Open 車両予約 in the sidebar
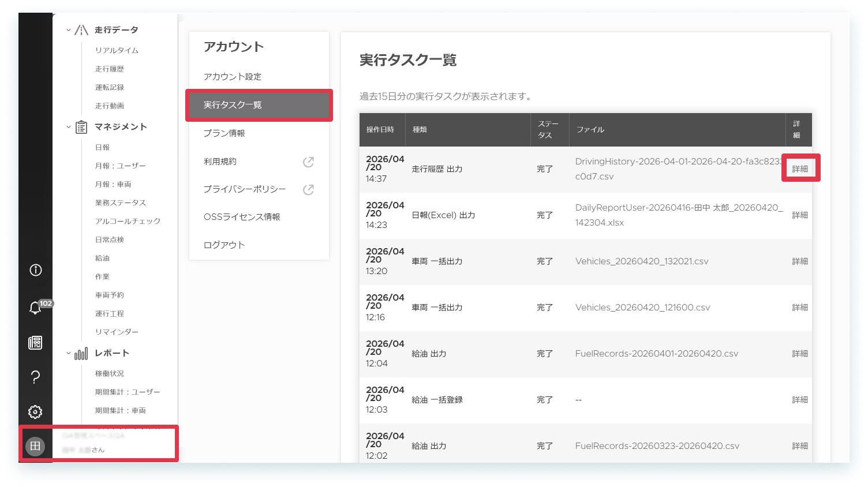 coord(110,295)
